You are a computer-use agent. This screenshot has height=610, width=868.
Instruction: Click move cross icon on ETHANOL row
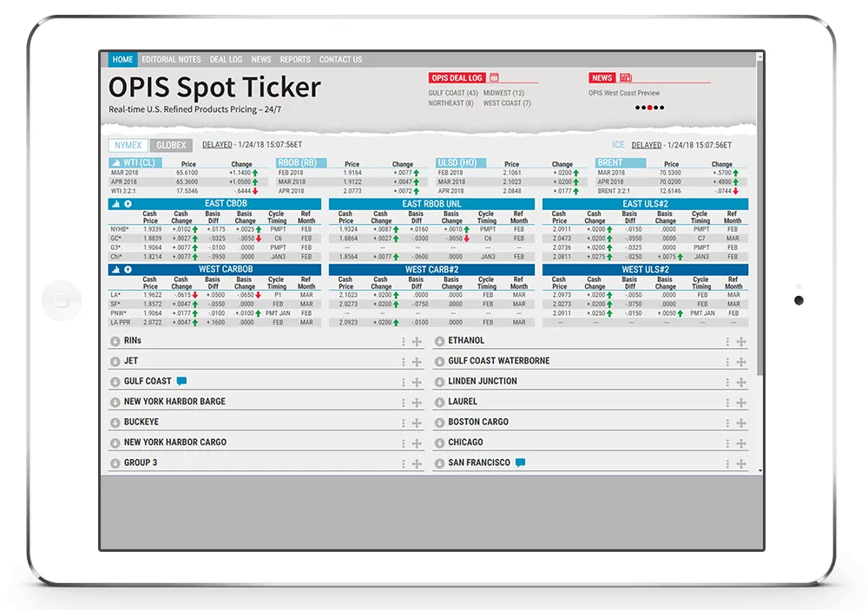[x=741, y=342]
